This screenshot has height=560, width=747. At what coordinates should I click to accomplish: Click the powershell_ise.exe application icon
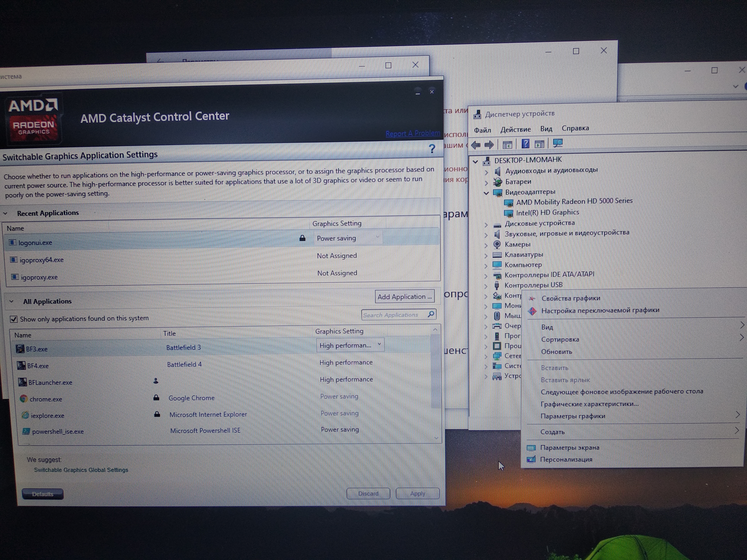26,431
